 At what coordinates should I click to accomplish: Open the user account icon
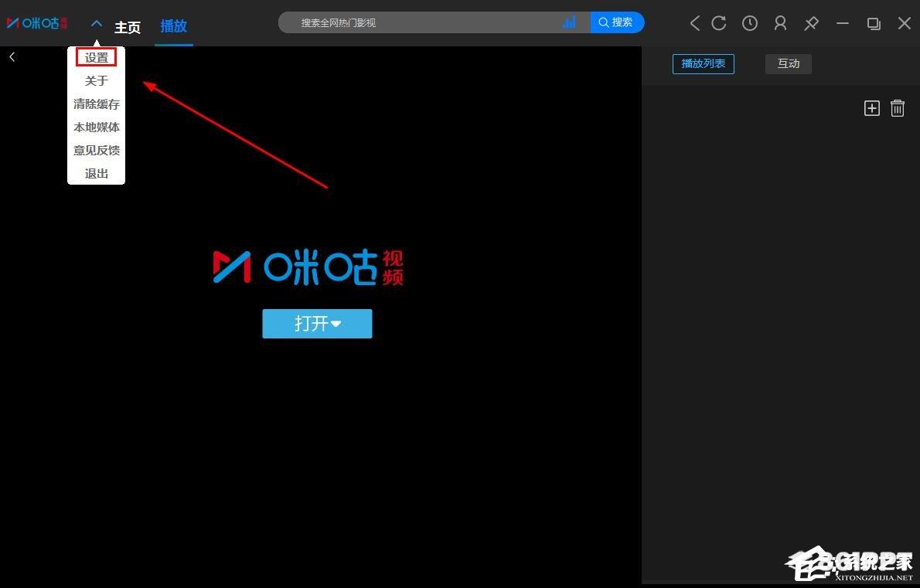coord(780,23)
